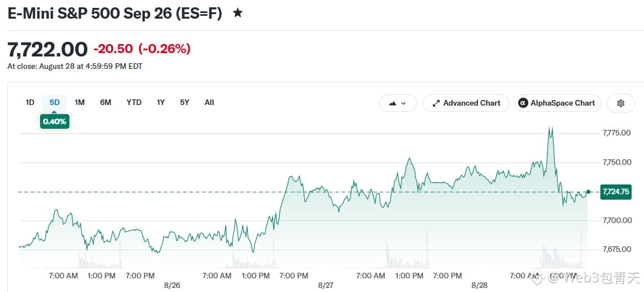
Task: Click the 7,675.00 axis label
Action: point(616,249)
